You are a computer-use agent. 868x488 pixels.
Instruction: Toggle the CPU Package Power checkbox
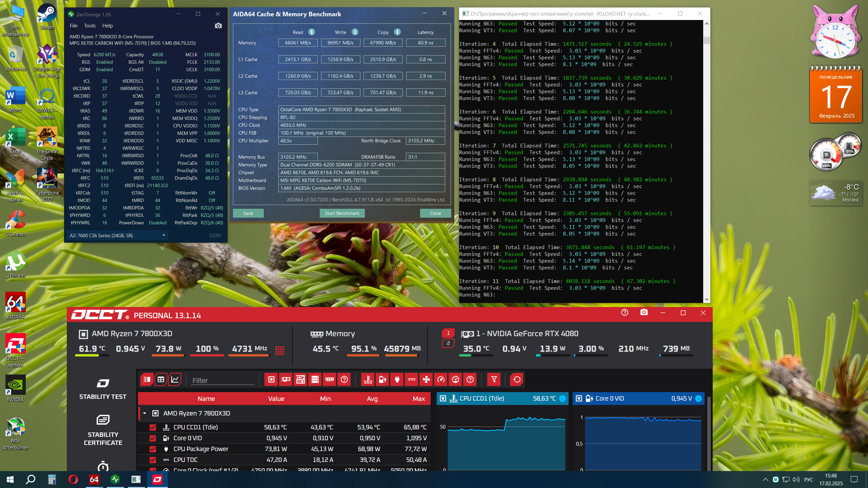tap(153, 449)
